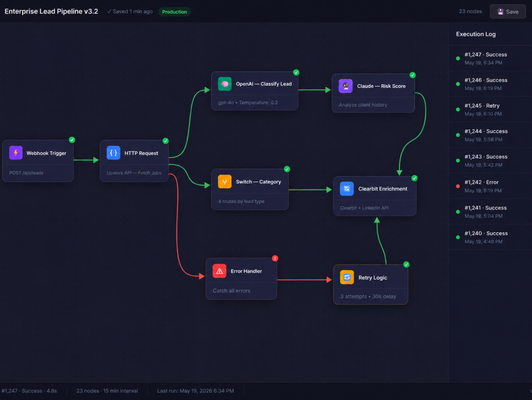Screen dimensions: 532x400
Task: Click the OpenAI brain icon
Action: click(x=225, y=84)
